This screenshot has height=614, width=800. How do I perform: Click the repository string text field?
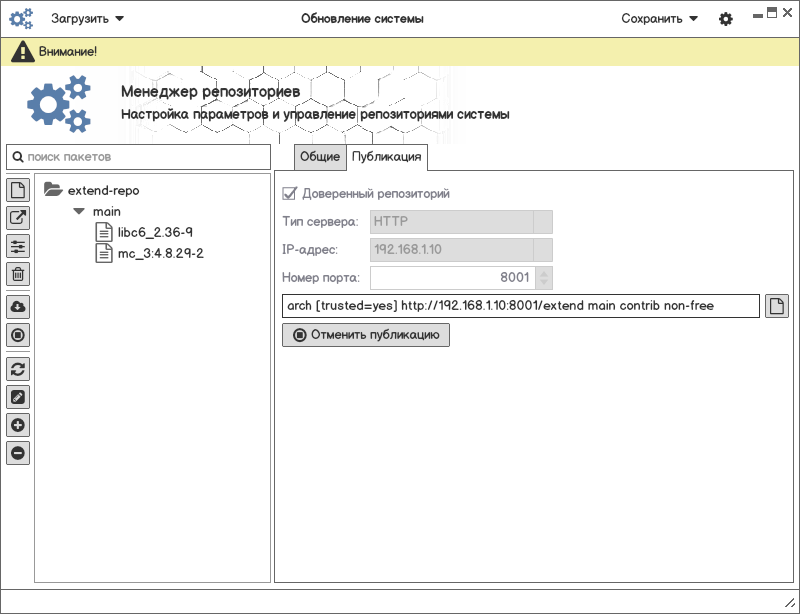click(521, 306)
